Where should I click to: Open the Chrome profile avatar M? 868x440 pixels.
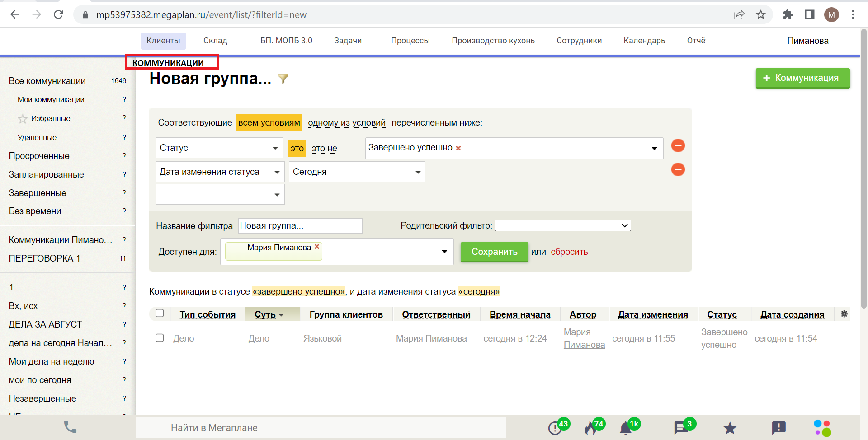[x=831, y=14]
